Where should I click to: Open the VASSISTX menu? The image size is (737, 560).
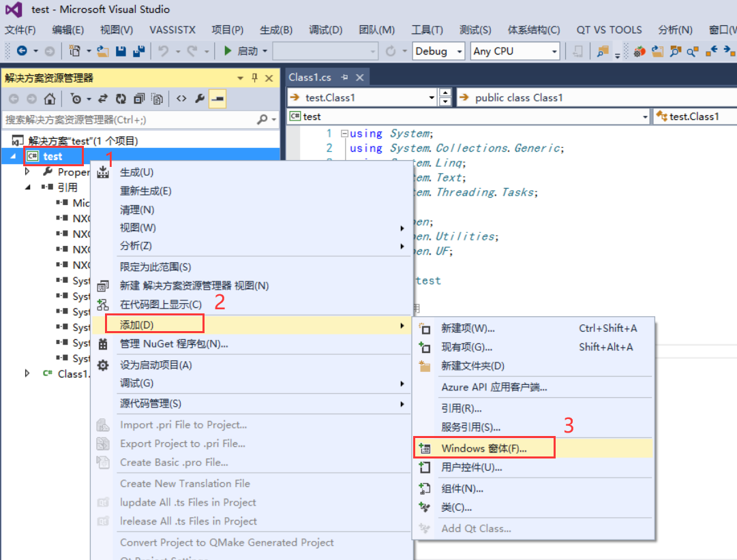[172, 30]
